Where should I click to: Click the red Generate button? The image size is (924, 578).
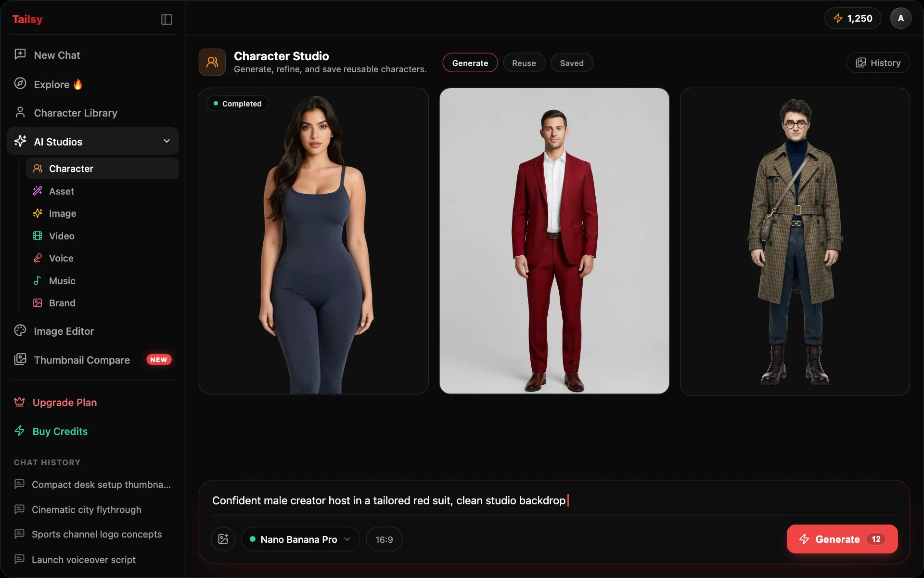coord(842,539)
